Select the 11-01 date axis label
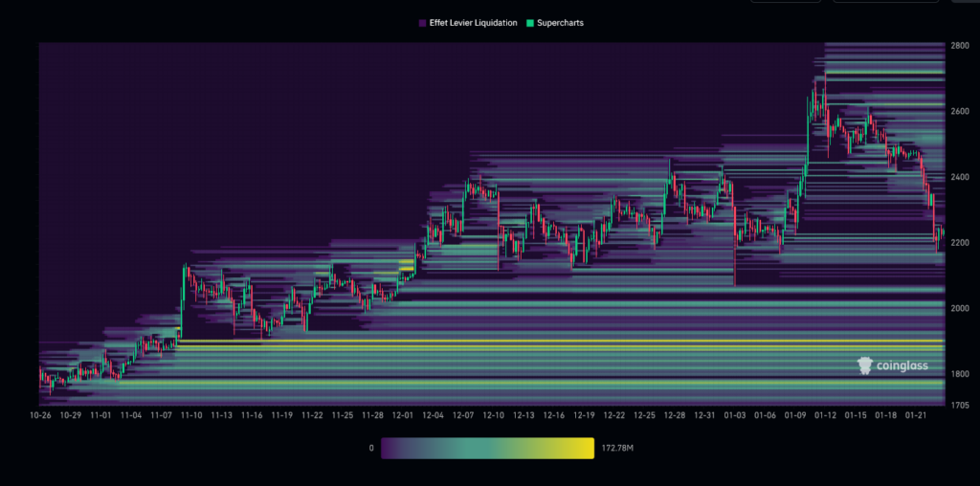Image resolution: width=980 pixels, height=486 pixels. pyautogui.click(x=100, y=415)
